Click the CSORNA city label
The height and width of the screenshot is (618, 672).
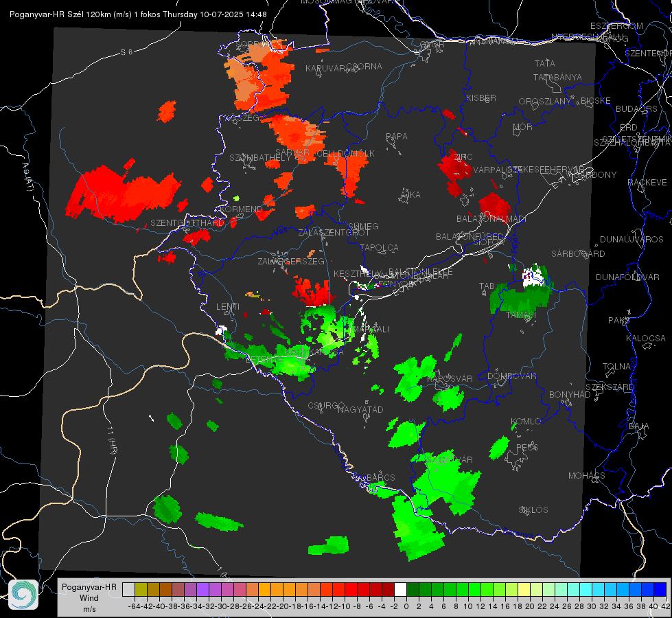(x=364, y=66)
